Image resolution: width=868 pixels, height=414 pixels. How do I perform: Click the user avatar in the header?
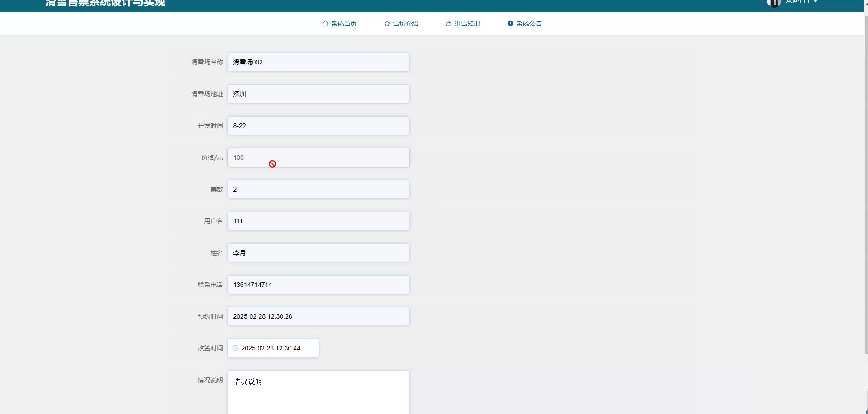(x=773, y=3)
